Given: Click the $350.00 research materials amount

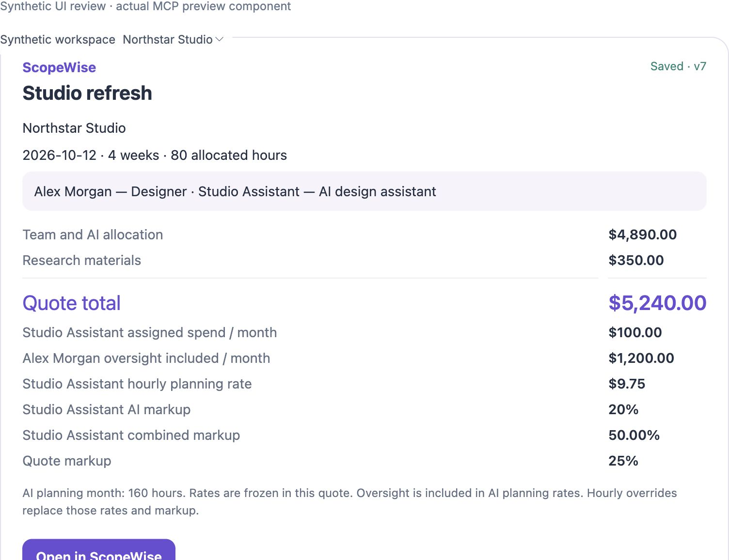Looking at the screenshot, I should (636, 260).
